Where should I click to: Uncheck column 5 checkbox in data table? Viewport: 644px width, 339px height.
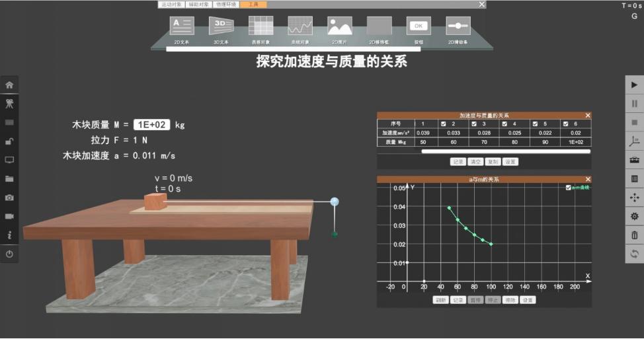tap(535, 124)
